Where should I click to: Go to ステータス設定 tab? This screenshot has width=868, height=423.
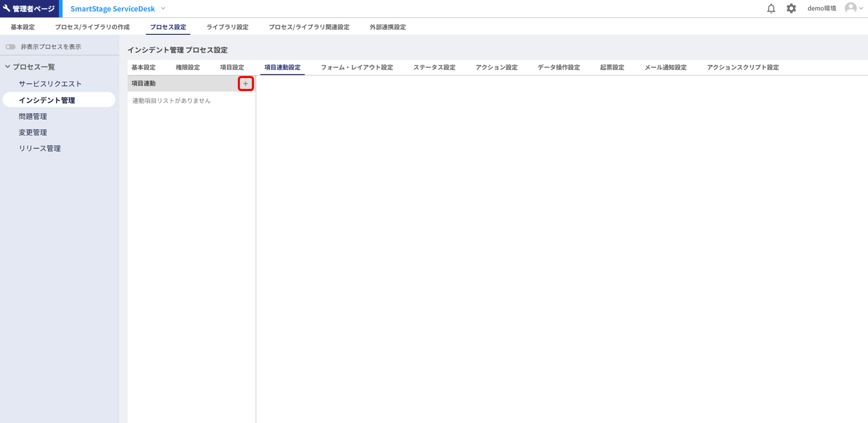tap(434, 68)
